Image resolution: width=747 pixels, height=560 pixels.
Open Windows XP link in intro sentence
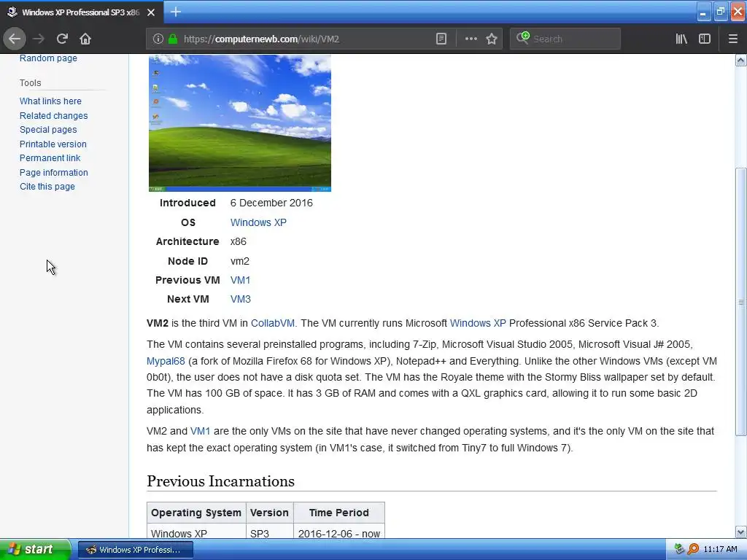478,323
